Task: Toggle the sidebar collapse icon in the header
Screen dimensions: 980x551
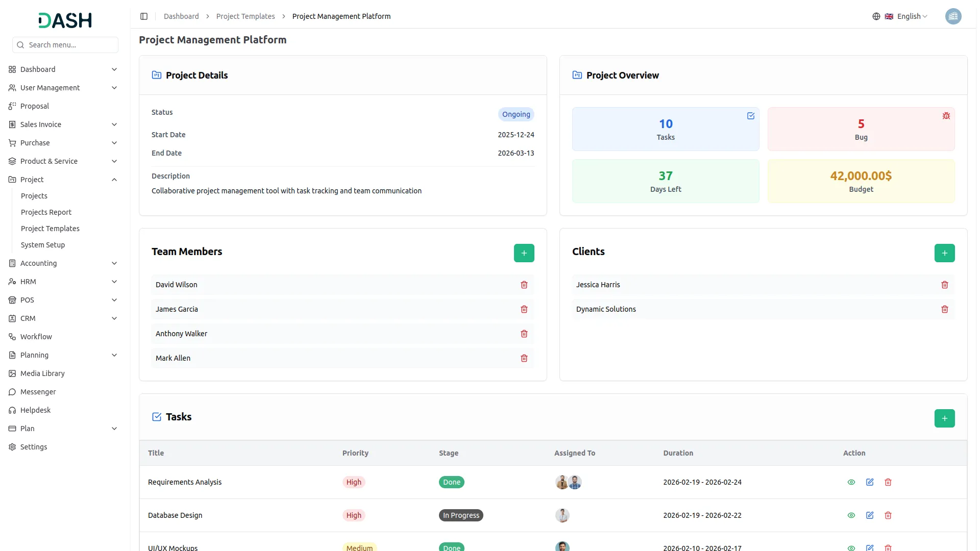Action: (144, 16)
